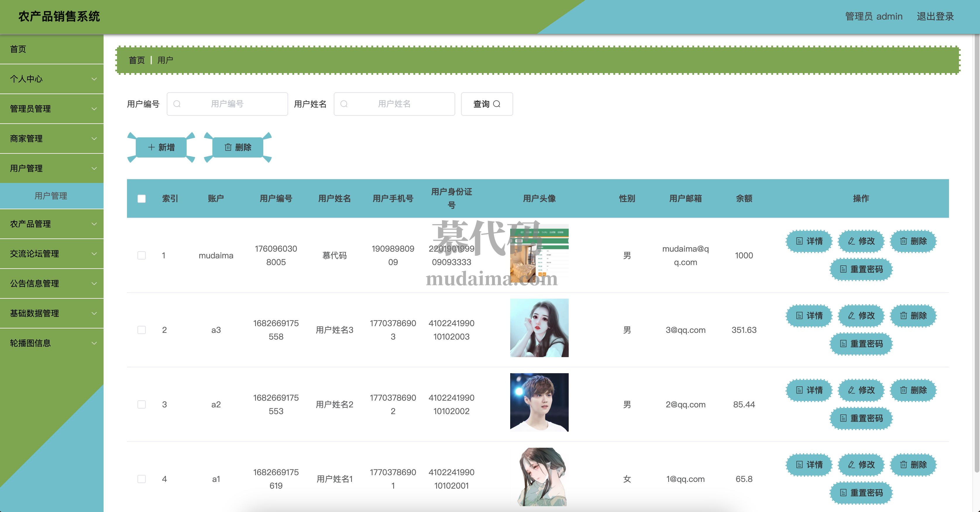Screen dimensions: 980x512
Task: Check the checkbox for row mudaima
Action: pyautogui.click(x=142, y=255)
